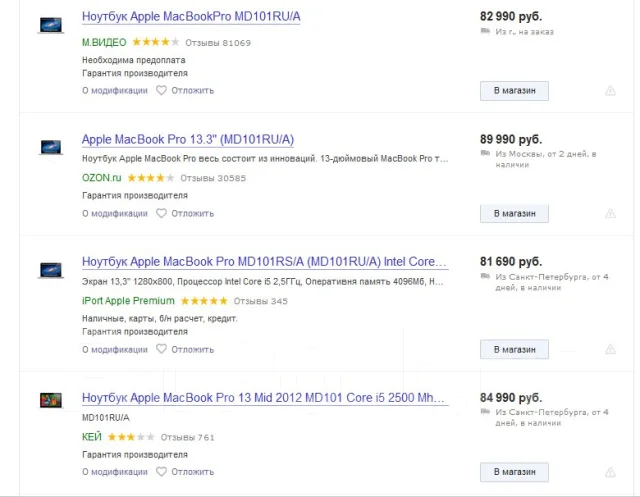Click the warning triangle for the 89 990 руб. offer

(x=610, y=213)
